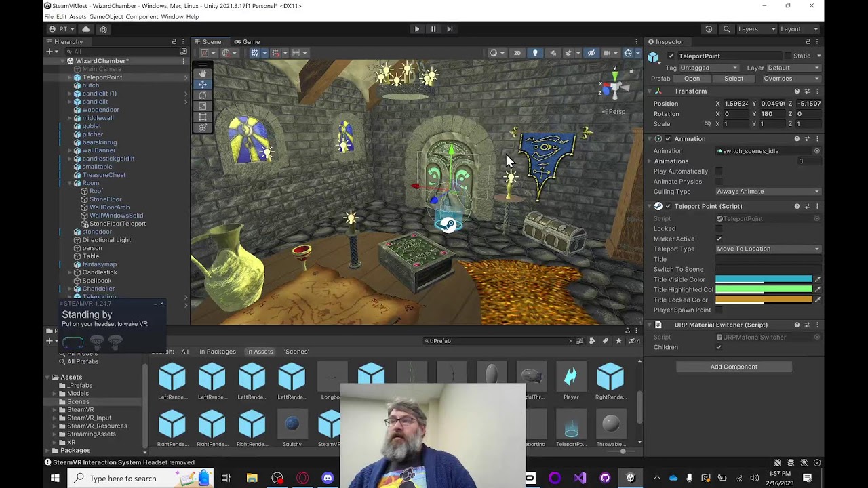This screenshot has height=488, width=868.
Task: Toggle scene lighting bulb icon
Action: click(534, 53)
